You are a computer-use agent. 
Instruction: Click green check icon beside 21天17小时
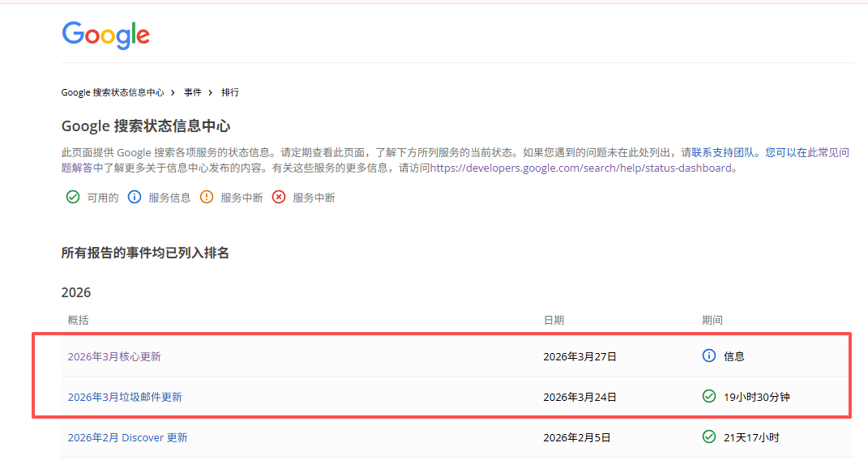click(709, 436)
